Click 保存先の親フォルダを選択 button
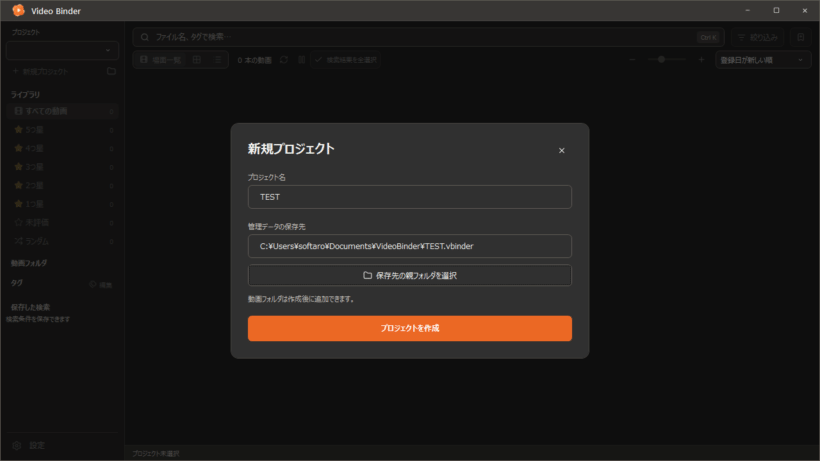The image size is (820, 461). [409, 275]
